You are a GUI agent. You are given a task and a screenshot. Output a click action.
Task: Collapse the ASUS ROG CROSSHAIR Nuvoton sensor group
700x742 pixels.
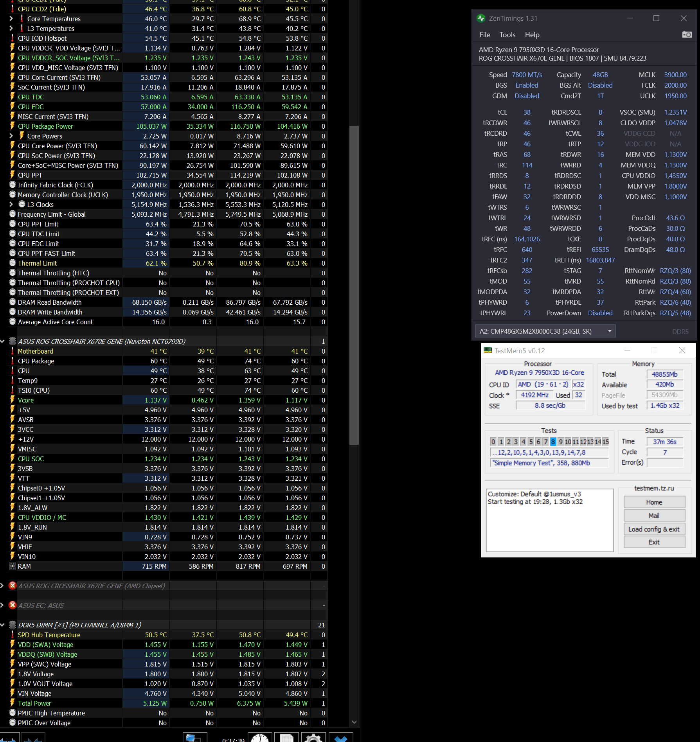[x=2, y=341]
